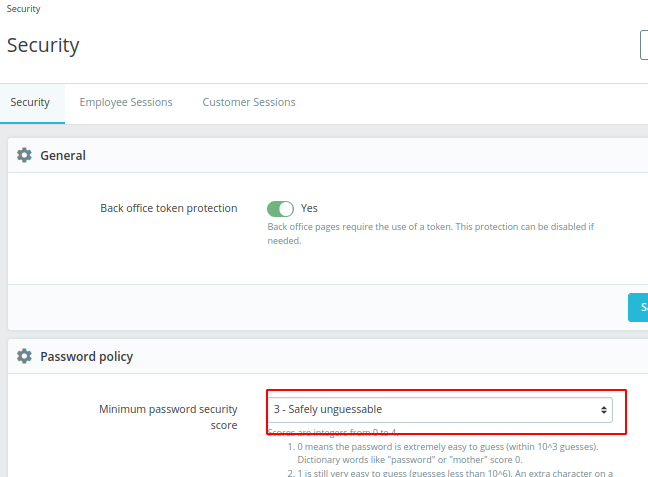Click the Yes label beside the toggle

point(309,208)
